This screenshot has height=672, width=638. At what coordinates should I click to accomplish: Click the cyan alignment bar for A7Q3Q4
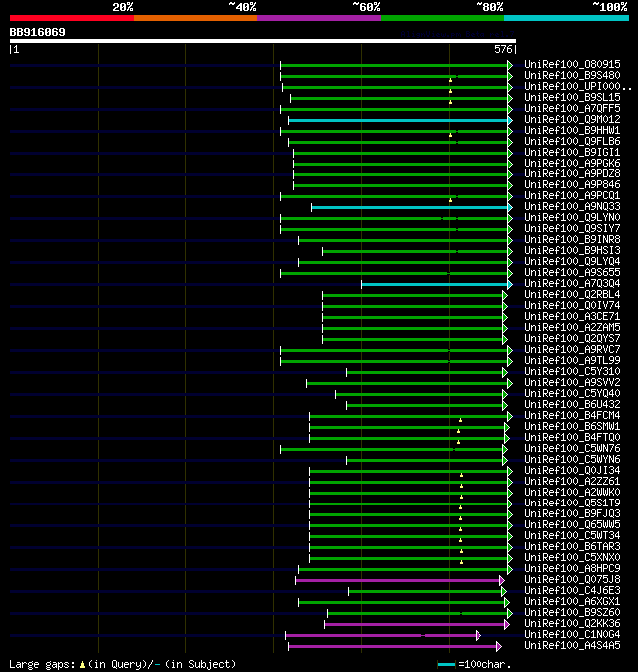(435, 284)
